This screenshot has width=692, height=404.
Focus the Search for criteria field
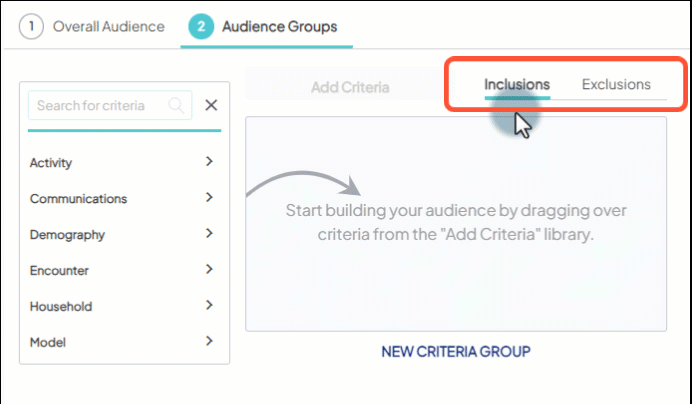coord(110,105)
